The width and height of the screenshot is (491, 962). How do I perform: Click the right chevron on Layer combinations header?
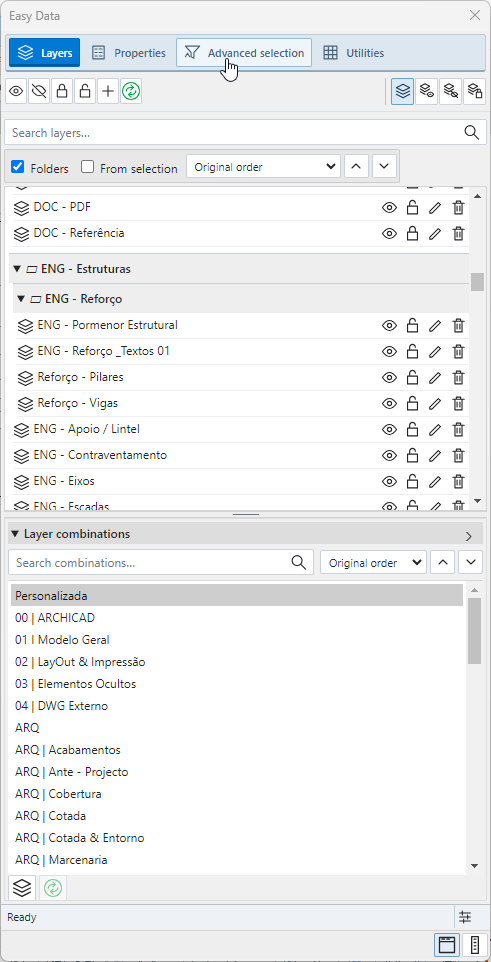pos(469,536)
